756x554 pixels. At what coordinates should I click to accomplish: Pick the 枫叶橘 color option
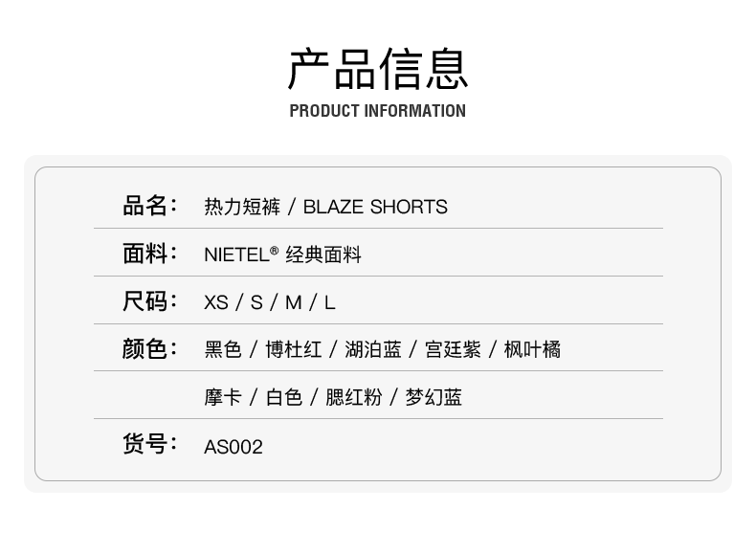tap(532, 349)
